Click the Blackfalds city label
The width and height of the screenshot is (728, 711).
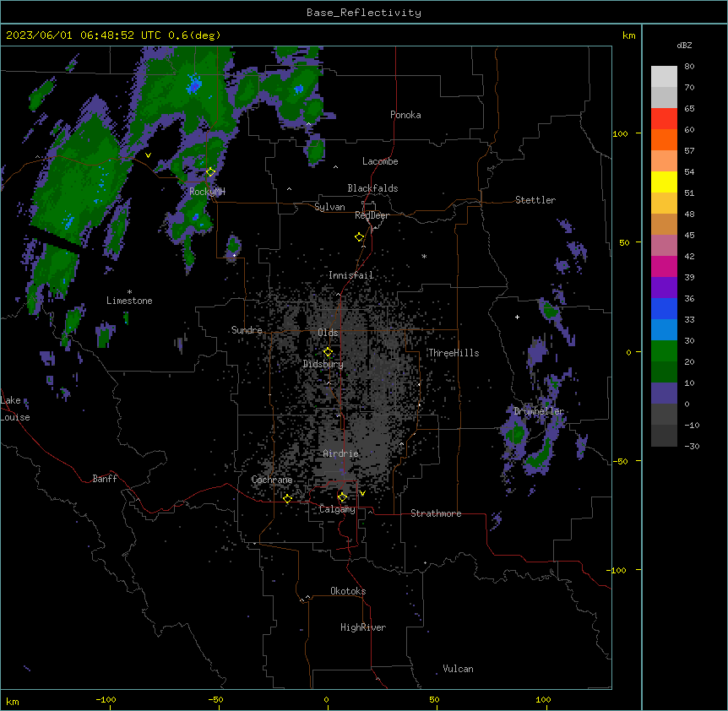tap(372, 188)
